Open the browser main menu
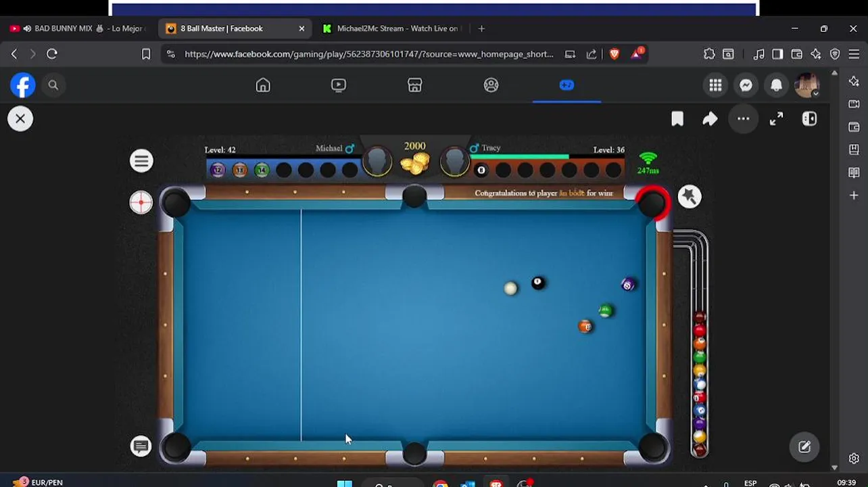This screenshot has width=868, height=487. 854,54
